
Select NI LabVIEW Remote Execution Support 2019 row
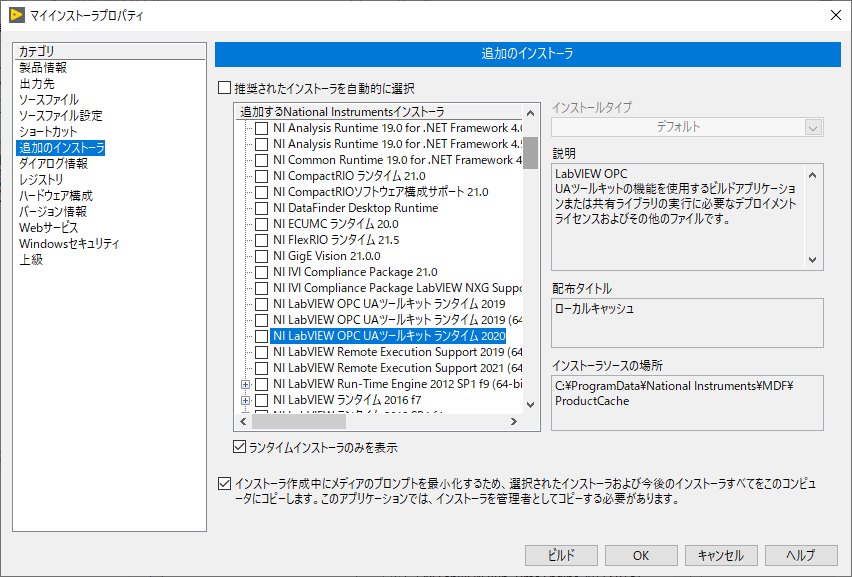tap(397, 352)
